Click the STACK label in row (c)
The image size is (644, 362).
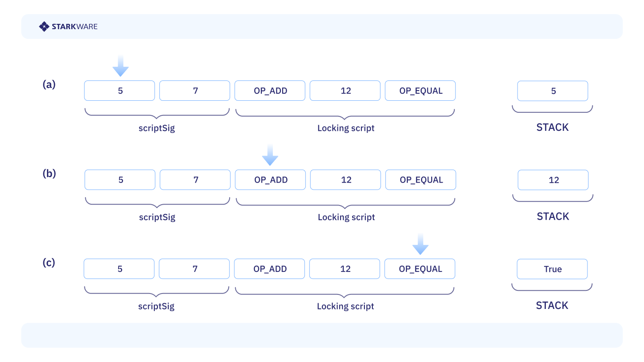[552, 305]
